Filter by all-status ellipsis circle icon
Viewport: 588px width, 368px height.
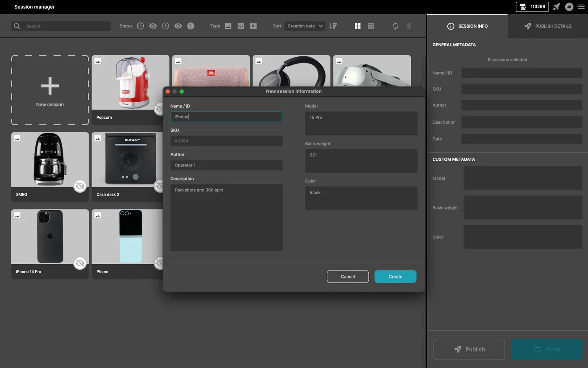click(x=140, y=26)
